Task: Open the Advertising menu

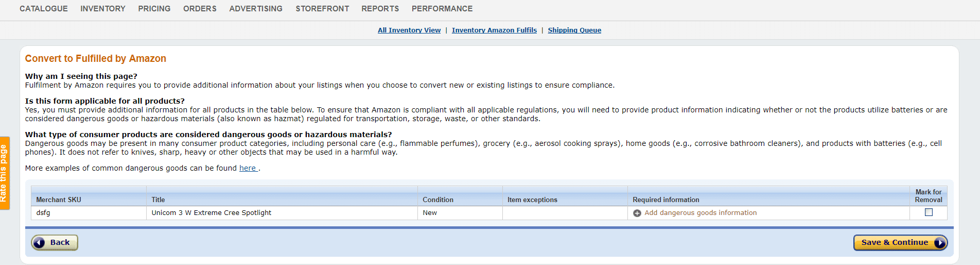Action: pyautogui.click(x=256, y=9)
